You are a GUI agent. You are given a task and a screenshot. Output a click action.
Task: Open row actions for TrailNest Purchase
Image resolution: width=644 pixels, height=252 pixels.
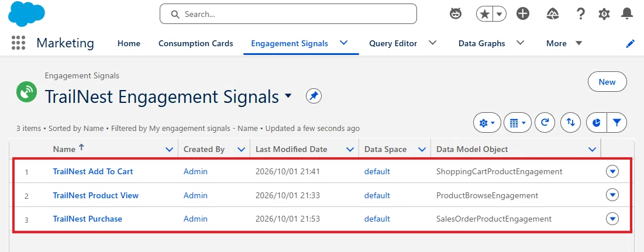pos(612,219)
